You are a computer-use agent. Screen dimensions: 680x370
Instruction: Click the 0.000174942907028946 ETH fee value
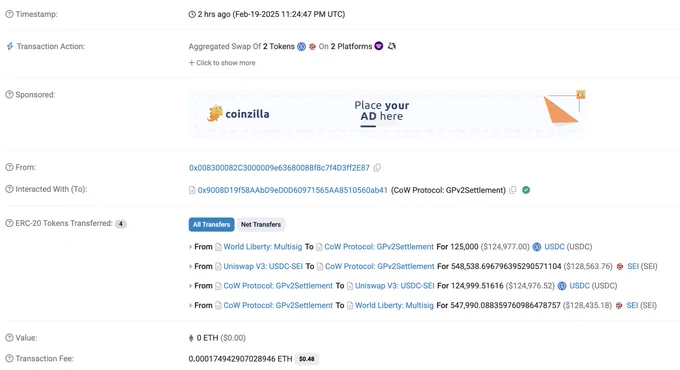(240, 359)
